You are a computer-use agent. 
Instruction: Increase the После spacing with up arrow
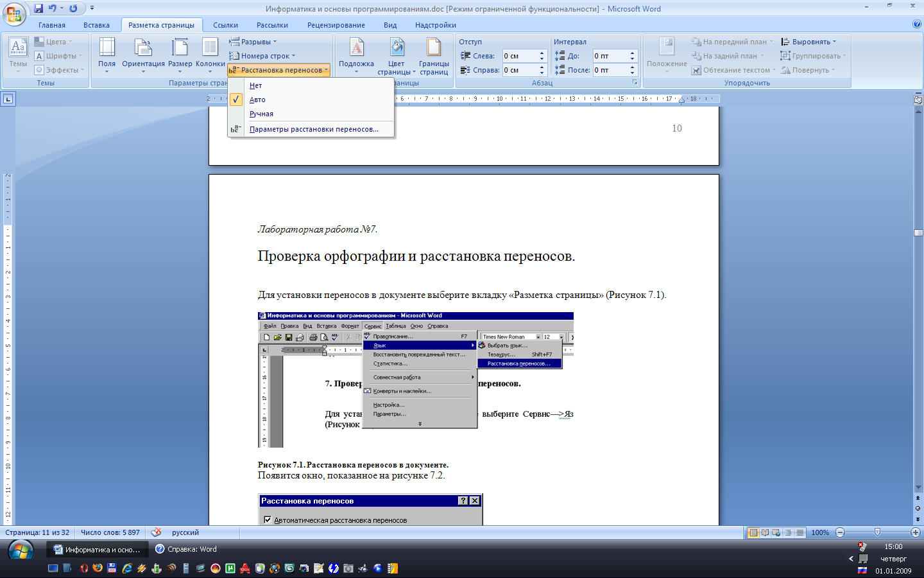(632, 67)
